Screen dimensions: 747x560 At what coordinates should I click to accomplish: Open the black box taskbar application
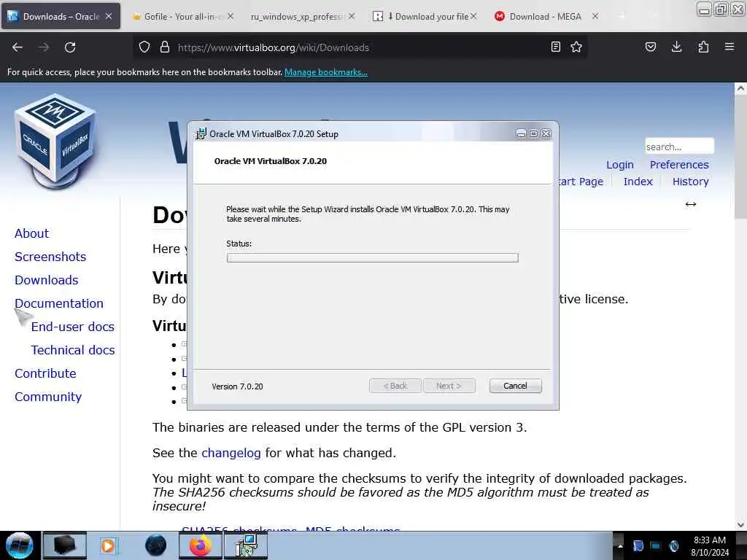point(65,545)
